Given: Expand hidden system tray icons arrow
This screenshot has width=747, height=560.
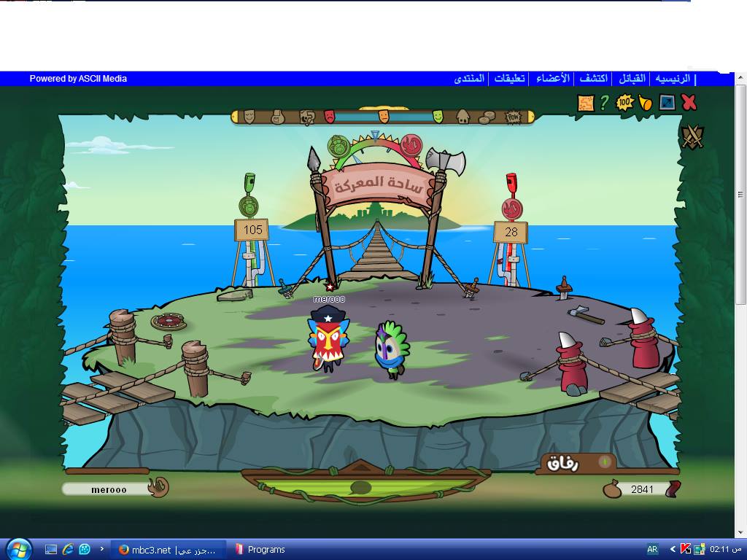Looking at the screenshot, I should pos(673,549).
